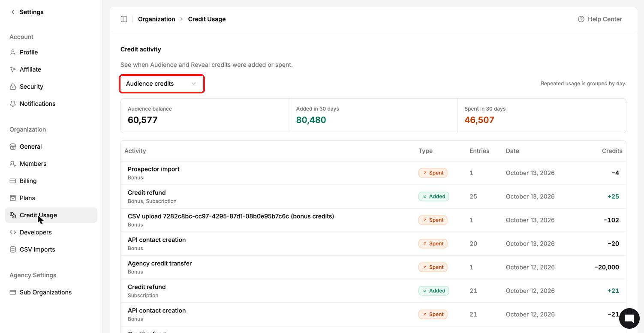
Task: Click the Prospector import activity row
Action: click(373, 173)
